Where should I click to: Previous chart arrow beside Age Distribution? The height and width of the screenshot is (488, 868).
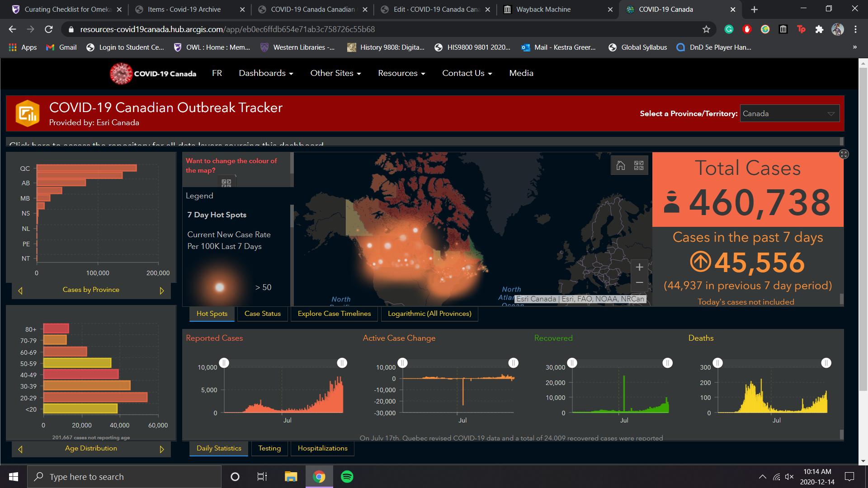[20, 449]
